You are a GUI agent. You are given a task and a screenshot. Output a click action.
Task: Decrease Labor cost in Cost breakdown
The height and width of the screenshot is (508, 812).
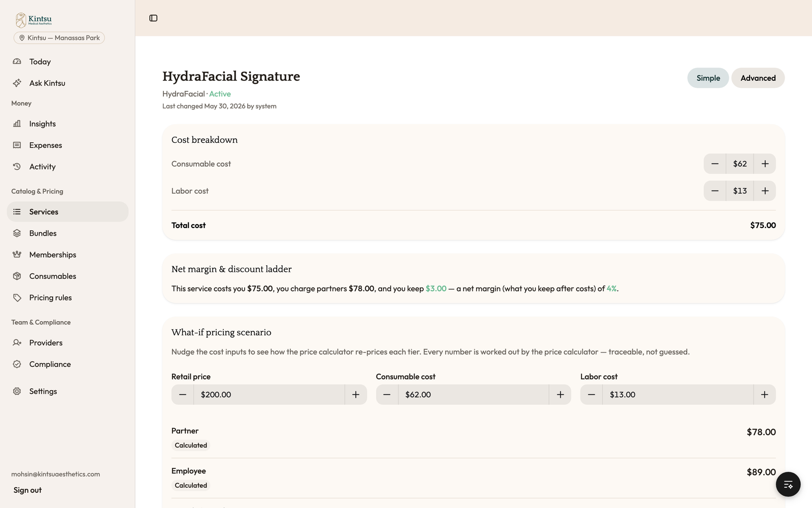(715, 191)
